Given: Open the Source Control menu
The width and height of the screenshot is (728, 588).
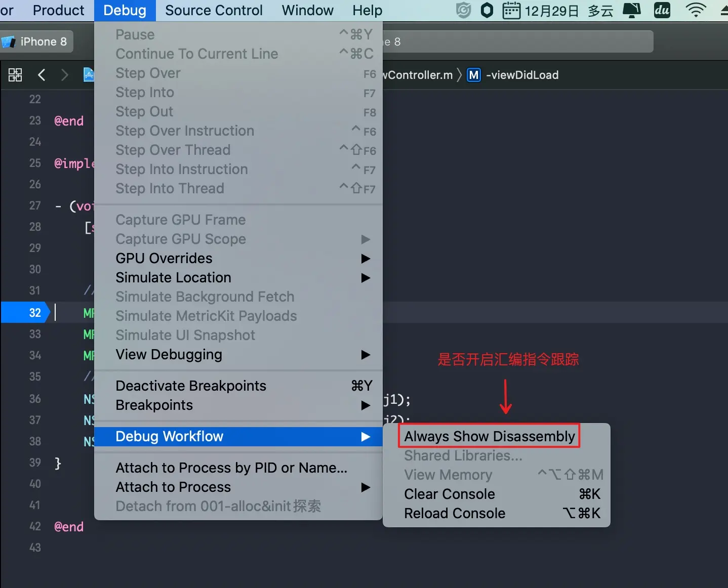Looking at the screenshot, I should click(214, 10).
